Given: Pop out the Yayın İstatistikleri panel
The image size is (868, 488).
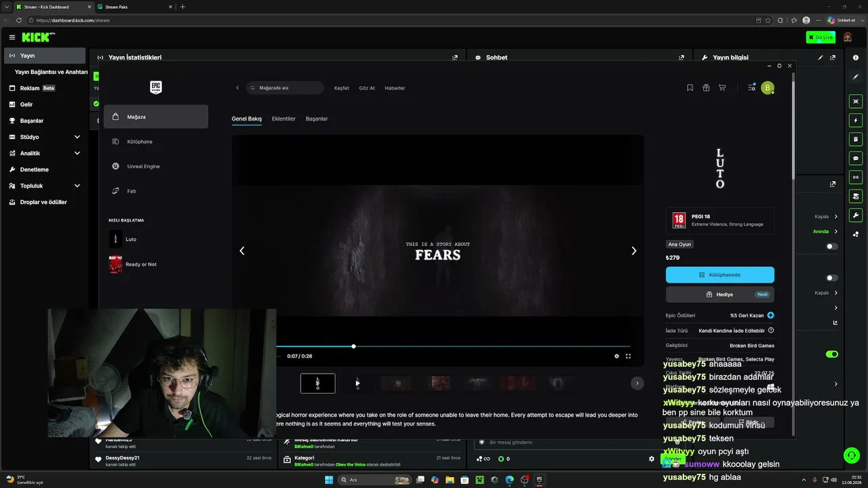Looking at the screenshot, I should 455,58.
